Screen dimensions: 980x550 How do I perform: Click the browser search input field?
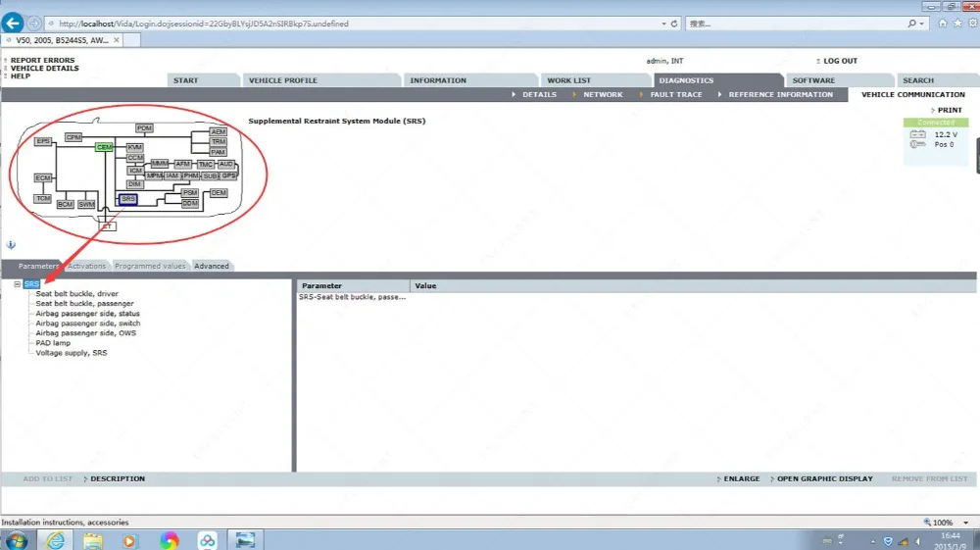[796, 24]
